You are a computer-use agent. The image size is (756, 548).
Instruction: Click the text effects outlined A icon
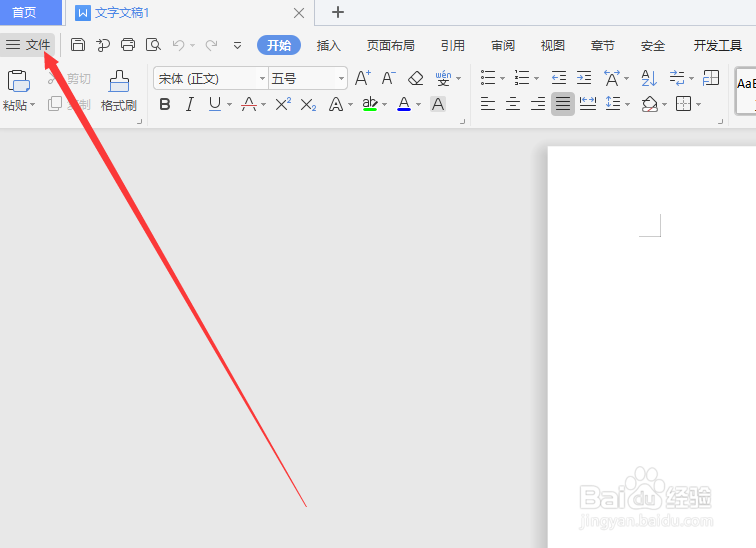pyautogui.click(x=336, y=104)
